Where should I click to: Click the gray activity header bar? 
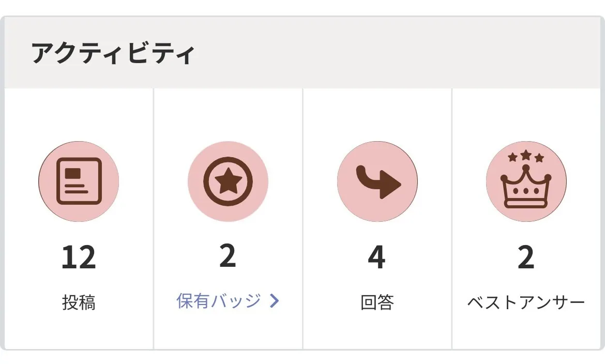coord(303,53)
